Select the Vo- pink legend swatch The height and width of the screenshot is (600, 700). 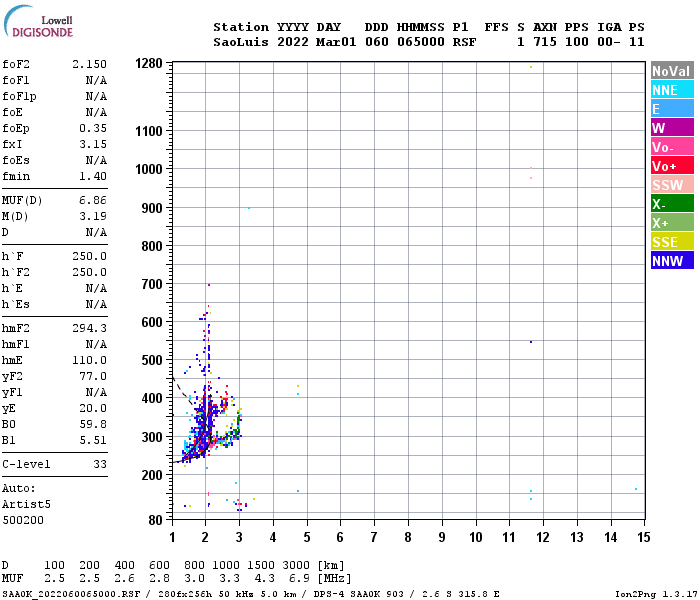click(x=672, y=147)
